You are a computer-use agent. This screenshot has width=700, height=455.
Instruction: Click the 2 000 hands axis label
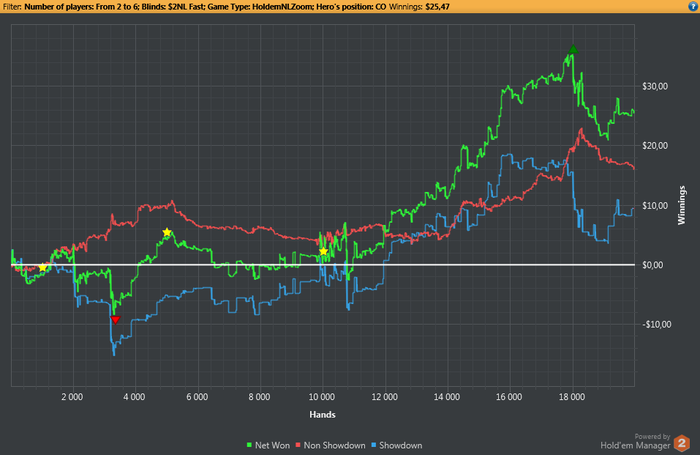pos(72,397)
